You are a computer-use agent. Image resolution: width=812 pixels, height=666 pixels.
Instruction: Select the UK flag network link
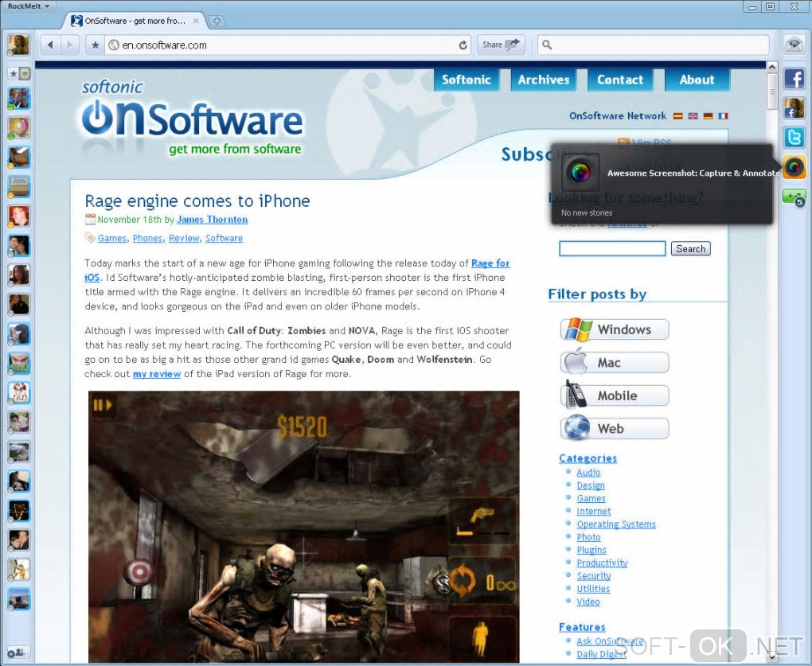pos(693,116)
